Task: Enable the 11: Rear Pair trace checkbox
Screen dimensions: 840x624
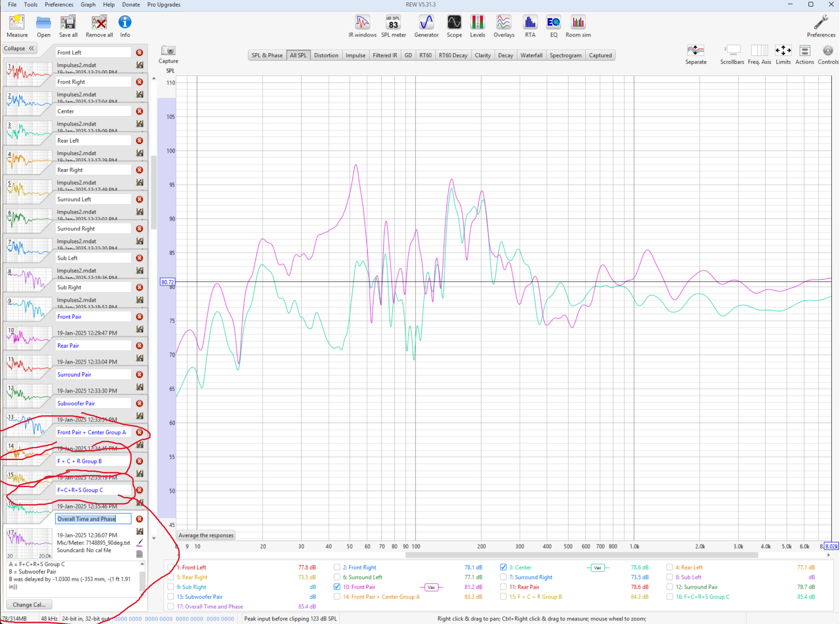Action: coord(503,587)
